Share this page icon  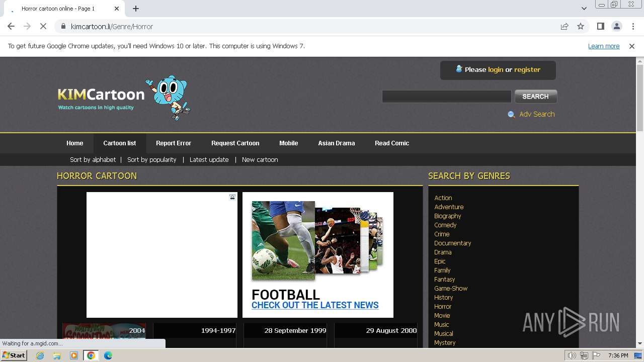(565, 26)
